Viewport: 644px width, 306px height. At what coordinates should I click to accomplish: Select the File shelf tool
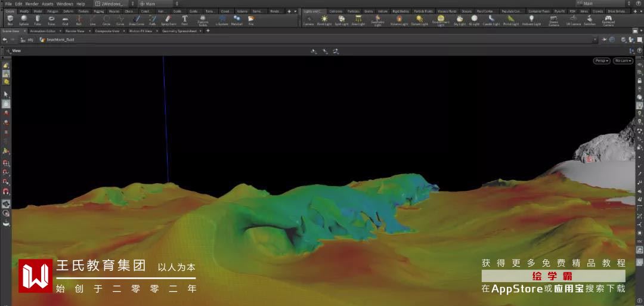[x=251, y=20]
